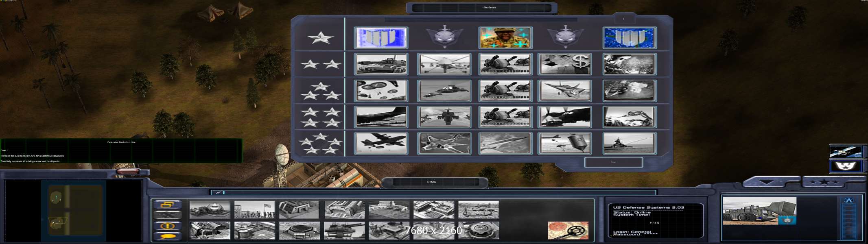Choose the paratrooper drop power
Screen dimensions: 868x244
pos(381,90)
